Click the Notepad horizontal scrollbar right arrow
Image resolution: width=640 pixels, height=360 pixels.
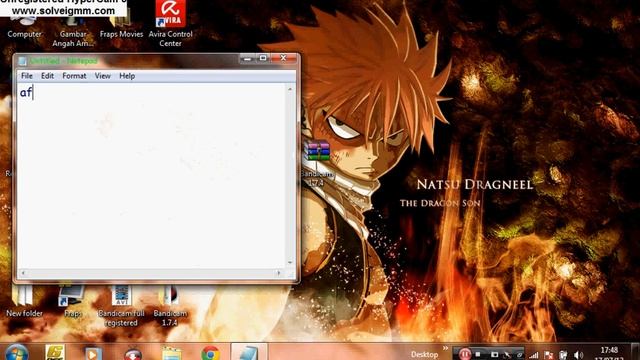[279, 273]
